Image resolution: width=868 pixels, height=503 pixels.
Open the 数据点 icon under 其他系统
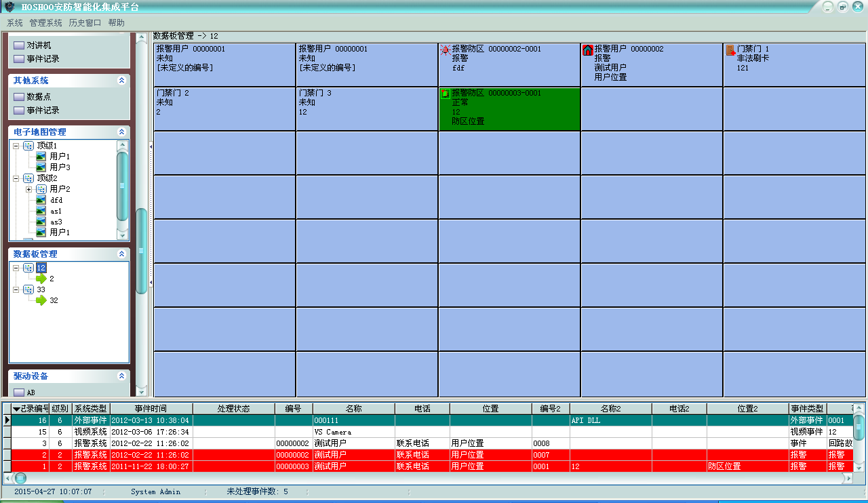click(19, 97)
